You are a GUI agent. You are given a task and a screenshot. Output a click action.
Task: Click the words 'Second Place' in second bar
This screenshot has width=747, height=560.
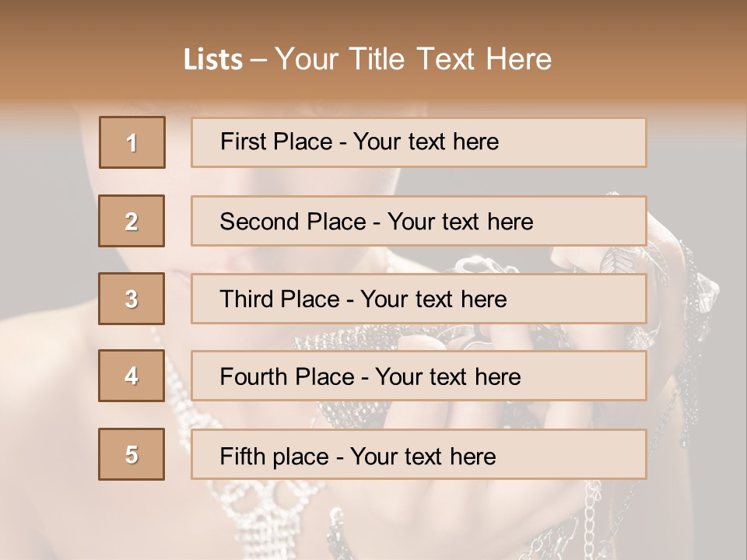pyautogui.click(x=293, y=222)
